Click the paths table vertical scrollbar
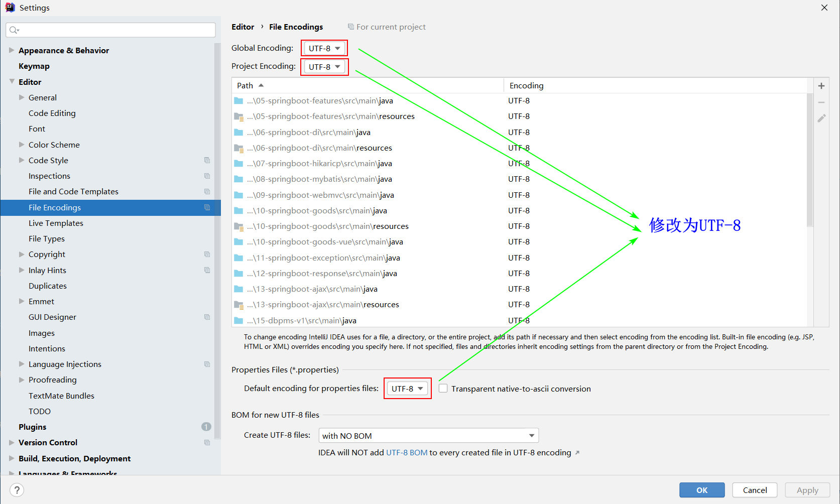This screenshot has height=504, width=840. (809, 160)
